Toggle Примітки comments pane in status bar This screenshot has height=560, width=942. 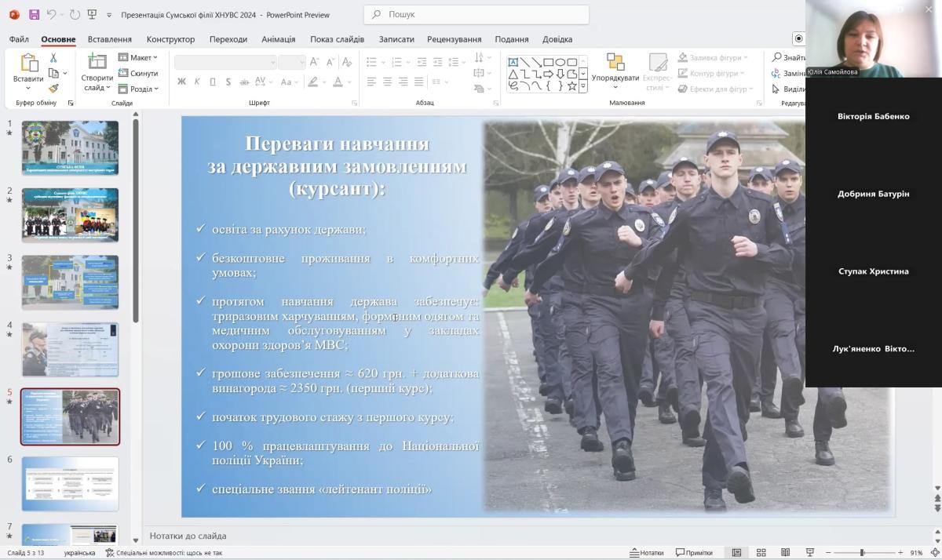tap(694, 552)
